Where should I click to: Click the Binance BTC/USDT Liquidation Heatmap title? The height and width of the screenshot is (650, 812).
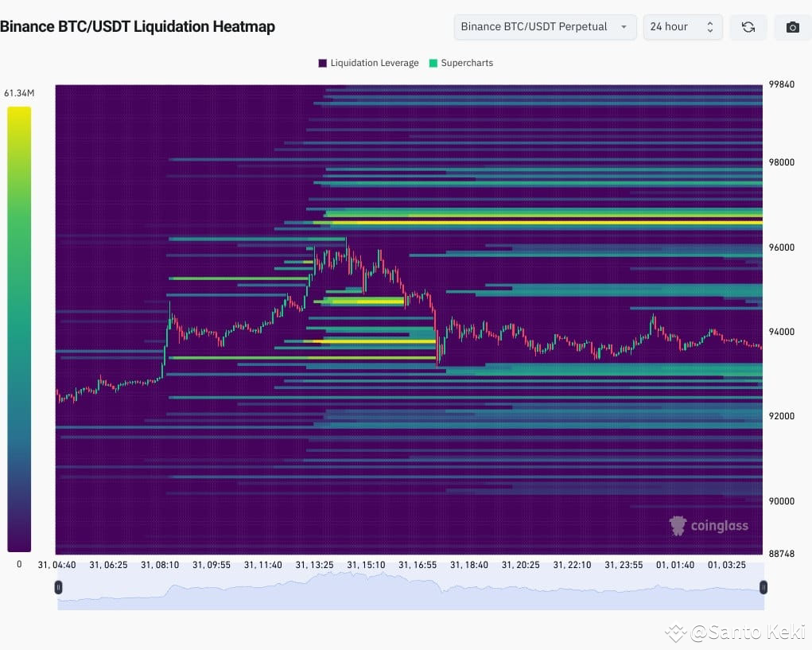click(138, 26)
